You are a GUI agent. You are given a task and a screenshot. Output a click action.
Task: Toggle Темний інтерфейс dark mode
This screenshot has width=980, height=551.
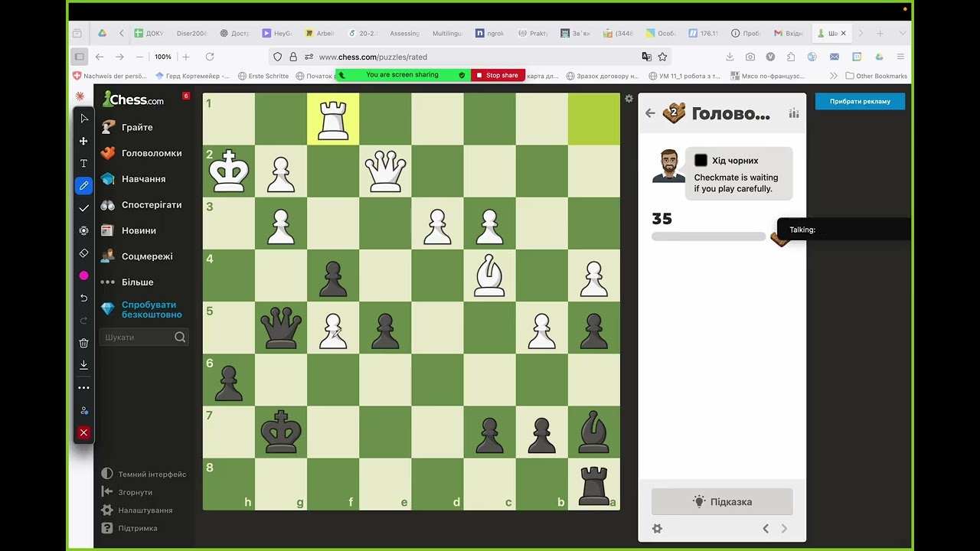(x=144, y=474)
